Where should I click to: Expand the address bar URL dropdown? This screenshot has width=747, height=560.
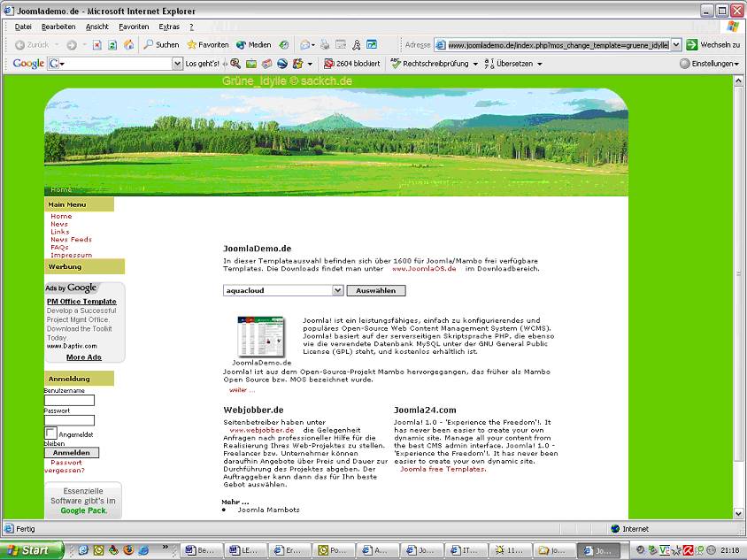coord(676,45)
